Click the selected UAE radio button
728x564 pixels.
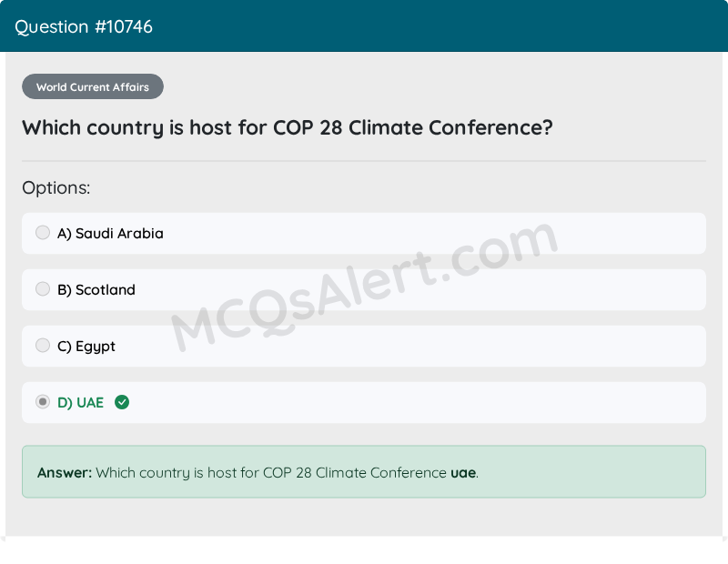click(43, 401)
